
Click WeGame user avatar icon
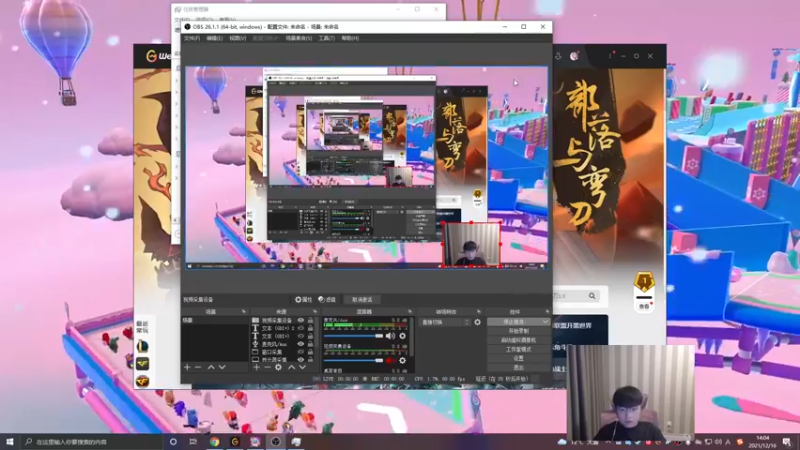click(574, 56)
